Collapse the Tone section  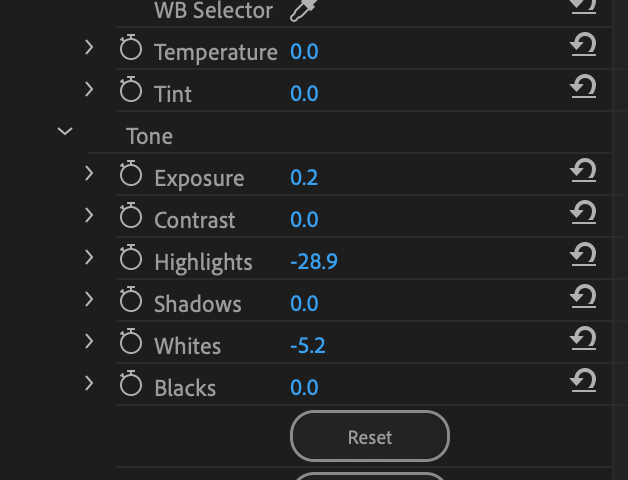65,131
